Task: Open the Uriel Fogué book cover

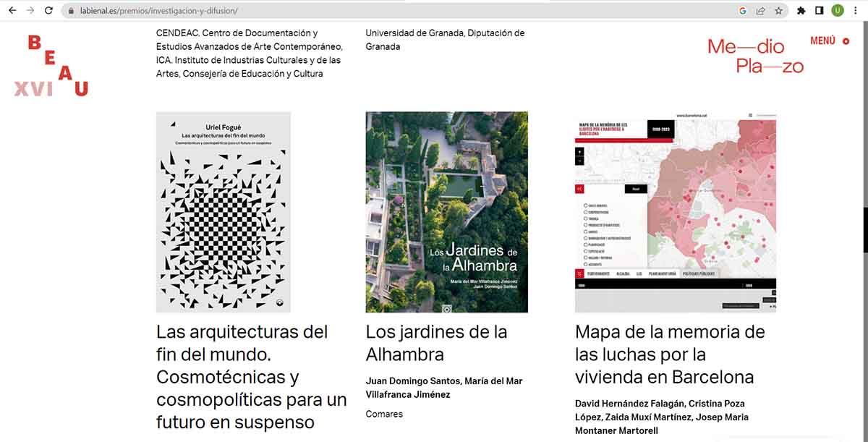Action: tap(223, 212)
